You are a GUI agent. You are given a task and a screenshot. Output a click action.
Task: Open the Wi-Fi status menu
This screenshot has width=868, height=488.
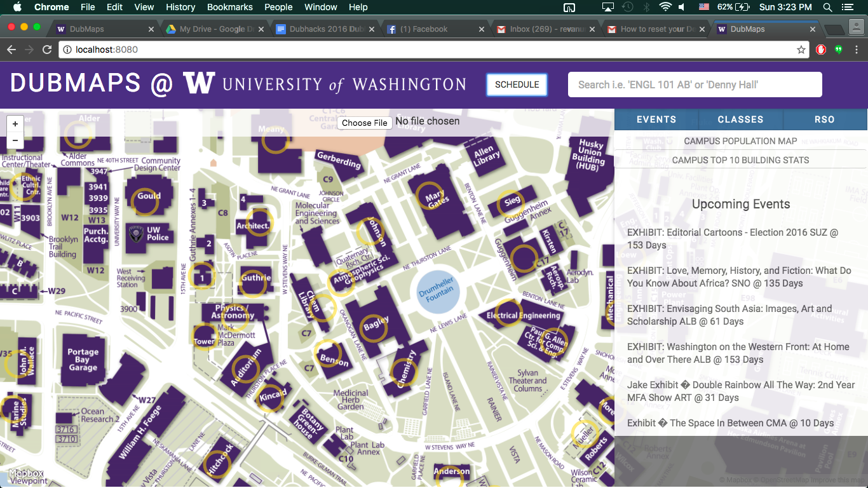point(665,7)
